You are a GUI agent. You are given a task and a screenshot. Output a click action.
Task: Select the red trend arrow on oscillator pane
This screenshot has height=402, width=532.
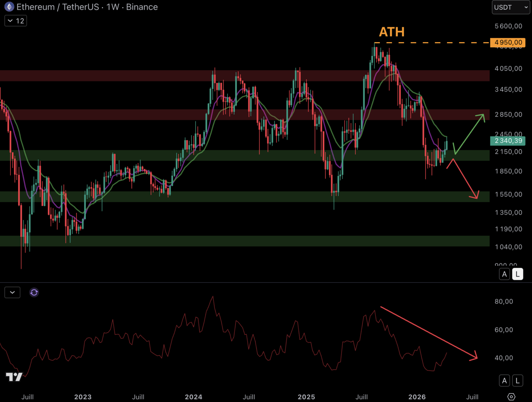click(428, 332)
